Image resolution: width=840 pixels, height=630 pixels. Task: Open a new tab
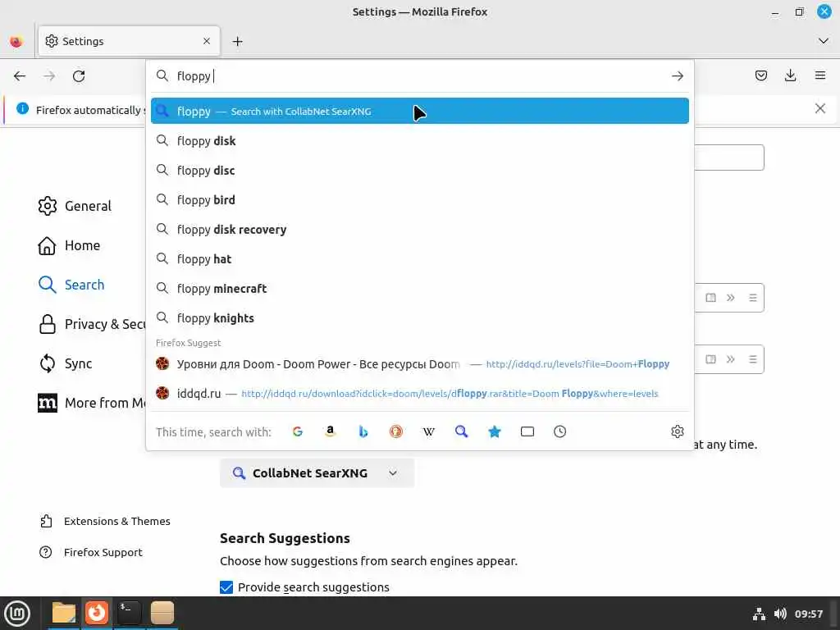238,41
